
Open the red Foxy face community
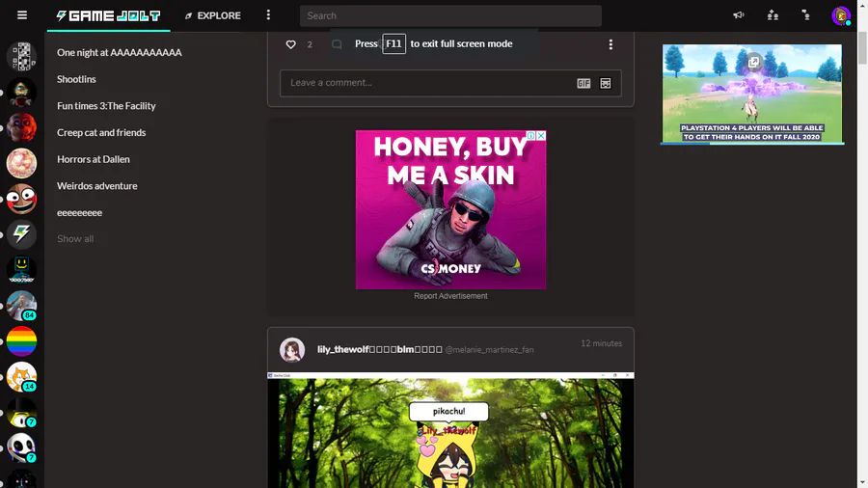21,127
